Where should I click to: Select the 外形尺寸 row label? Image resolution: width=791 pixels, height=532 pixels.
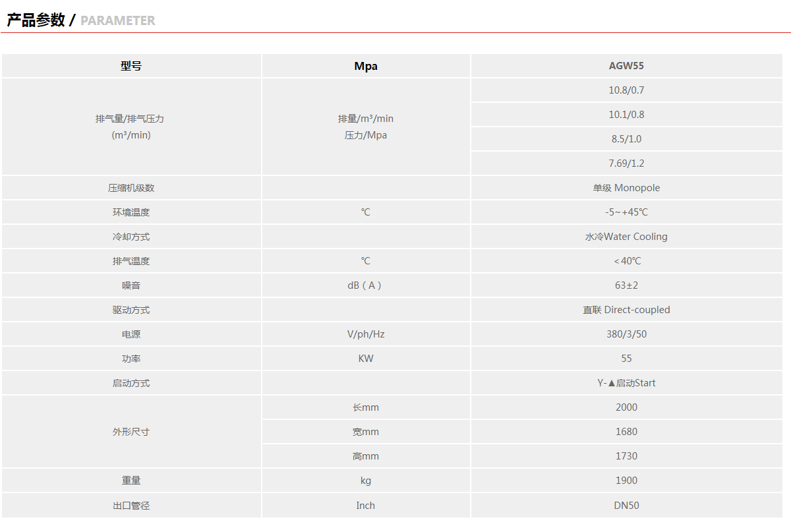tap(131, 432)
